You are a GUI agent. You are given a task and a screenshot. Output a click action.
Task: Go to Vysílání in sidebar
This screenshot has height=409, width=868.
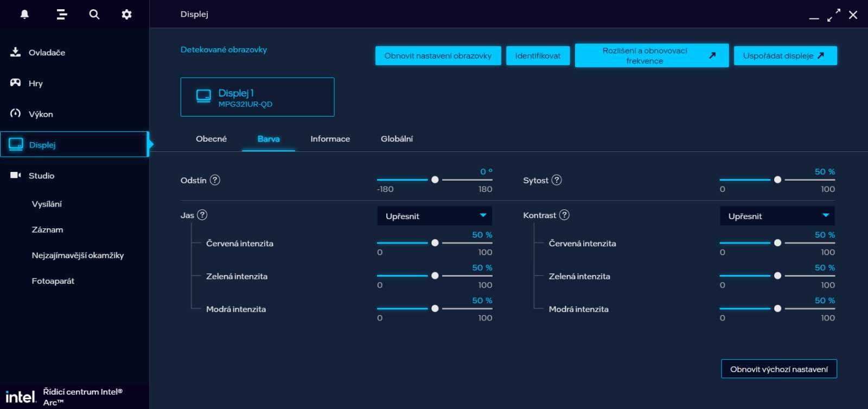[x=47, y=204]
